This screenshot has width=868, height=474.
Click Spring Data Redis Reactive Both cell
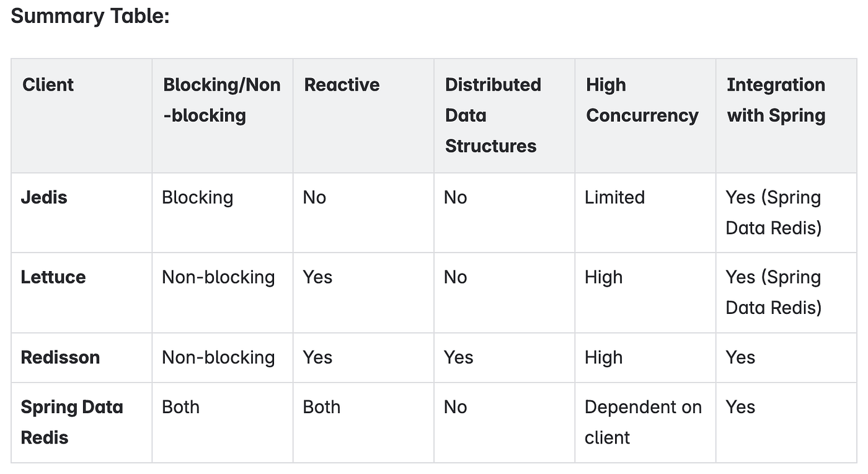[x=321, y=407]
